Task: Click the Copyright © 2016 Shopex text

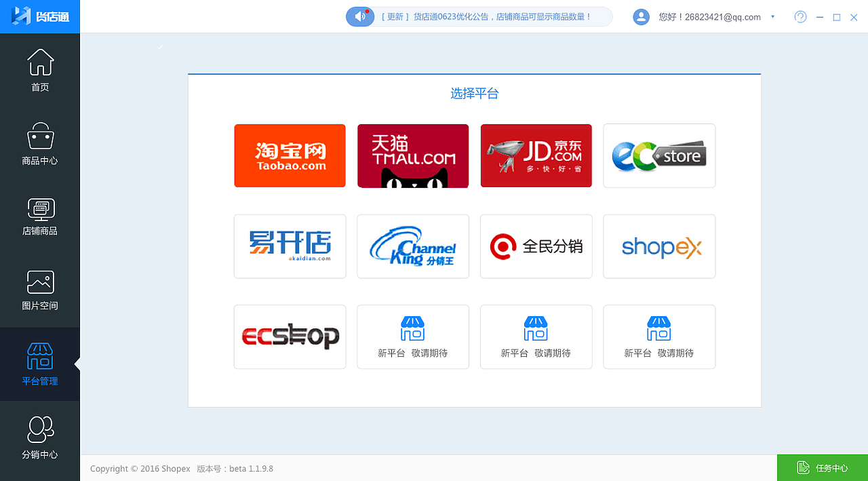Action: pyautogui.click(x=140, y=469)
